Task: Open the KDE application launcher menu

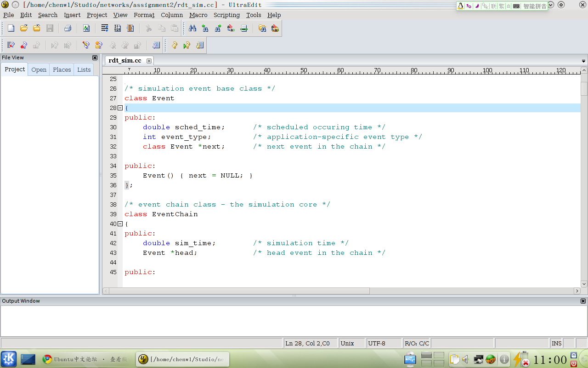Action: tap(9, 359)
